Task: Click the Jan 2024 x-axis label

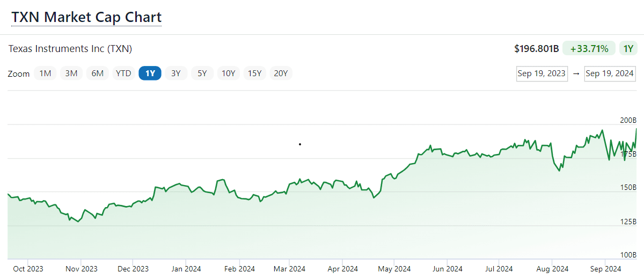Action: pos(186,269)
